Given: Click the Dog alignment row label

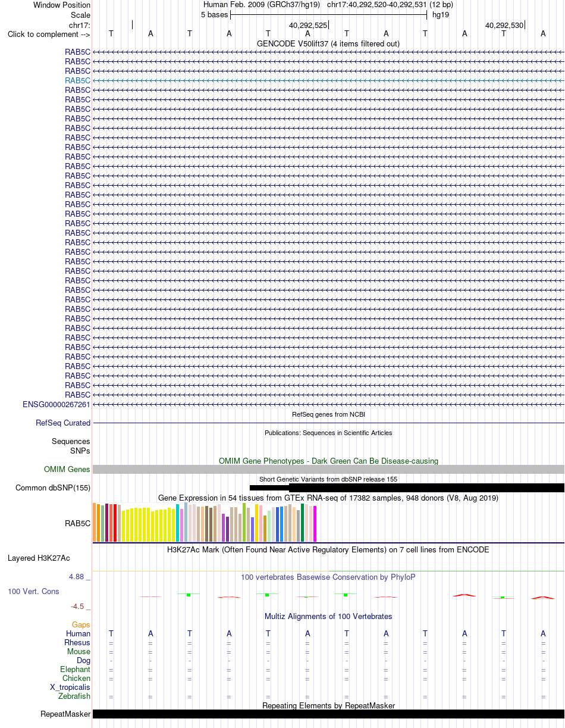Looking at the screenshot, I should point(84,661).
